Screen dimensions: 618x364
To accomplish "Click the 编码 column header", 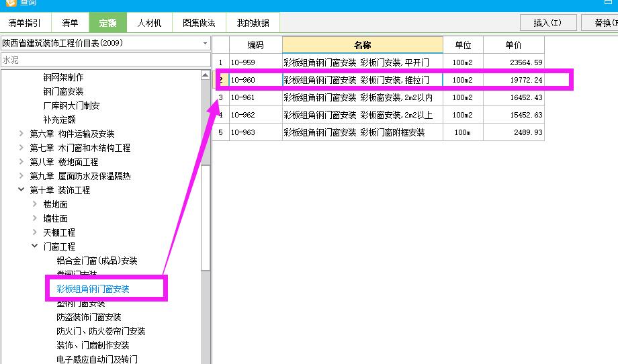I will point(255,45).
